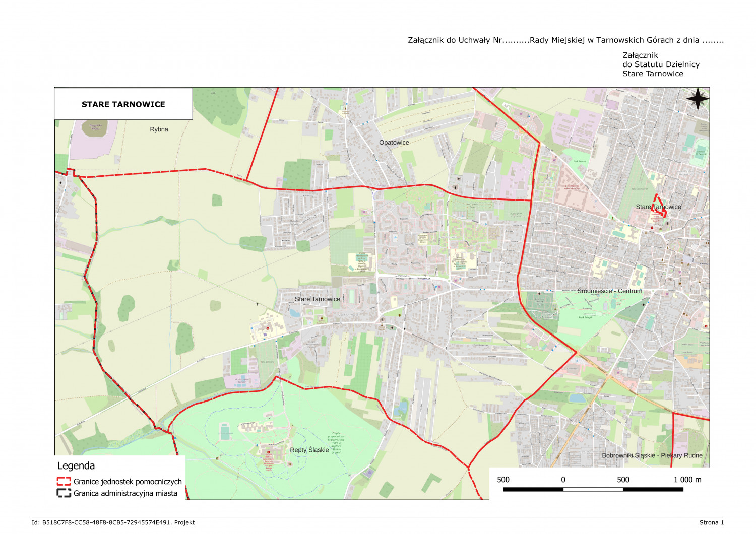Viewport: 756px width, 534px height.
Task: Select the 'do Statutu Dzielnicy' text line
Action: 661,64
